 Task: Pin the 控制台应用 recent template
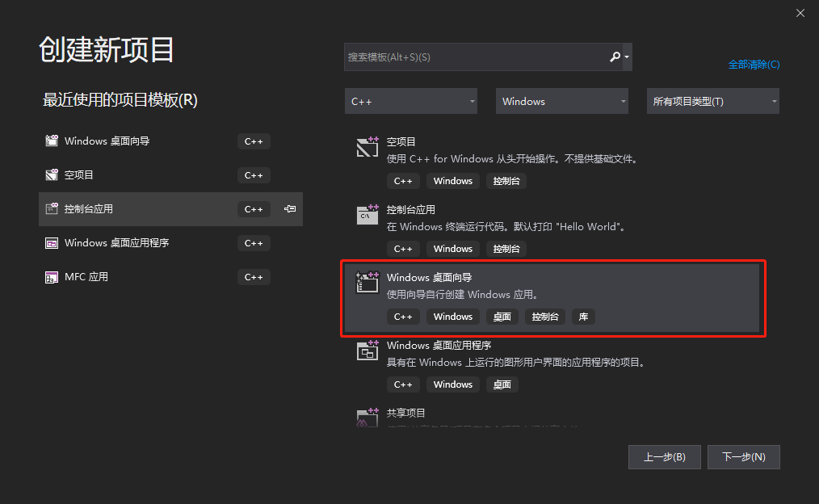pyautogui.click(x=290, y=209)
